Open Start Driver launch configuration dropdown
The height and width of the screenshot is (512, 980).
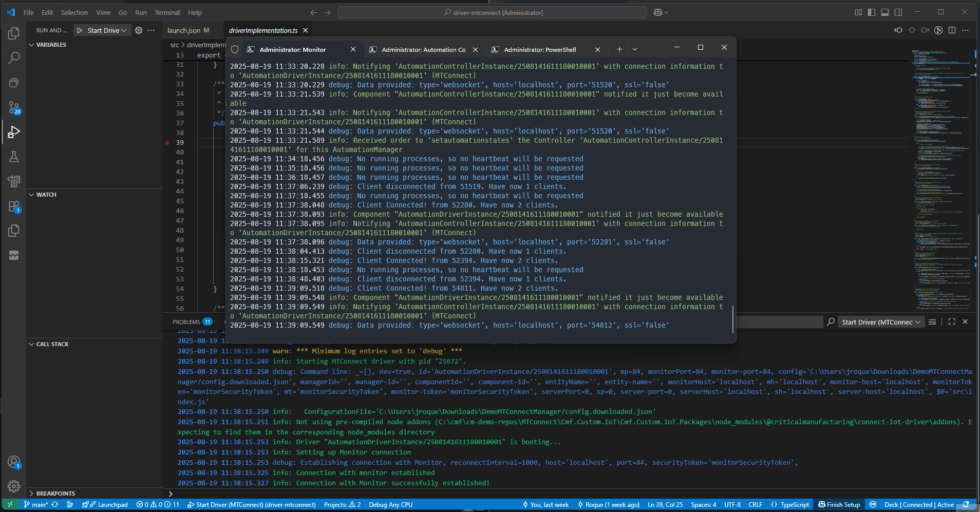pos(107,30)
